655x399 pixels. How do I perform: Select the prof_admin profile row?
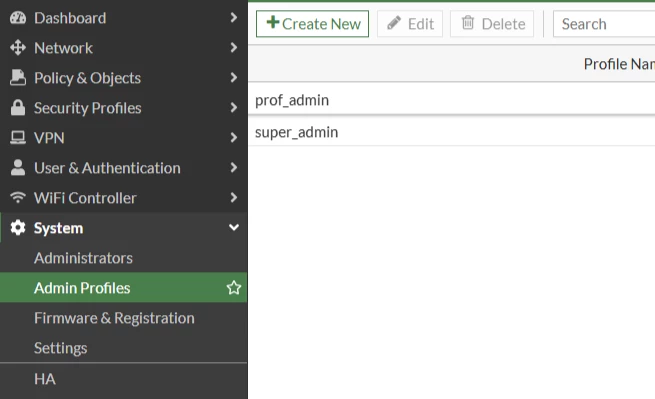452,100
